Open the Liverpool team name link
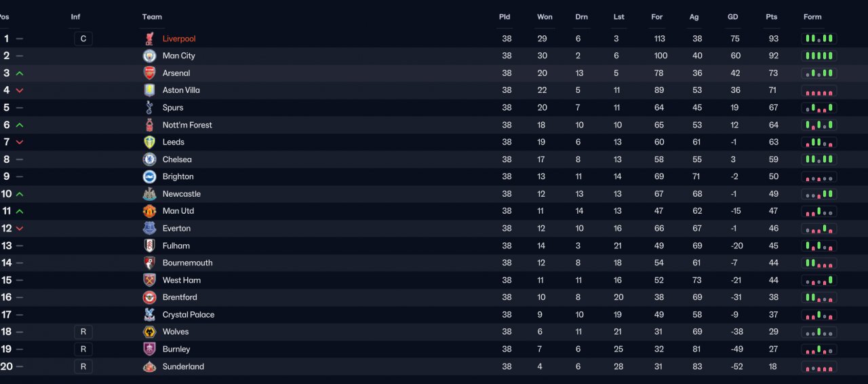Image resolution: width=868 pixels, height=384 pixels. coord(179,39)
